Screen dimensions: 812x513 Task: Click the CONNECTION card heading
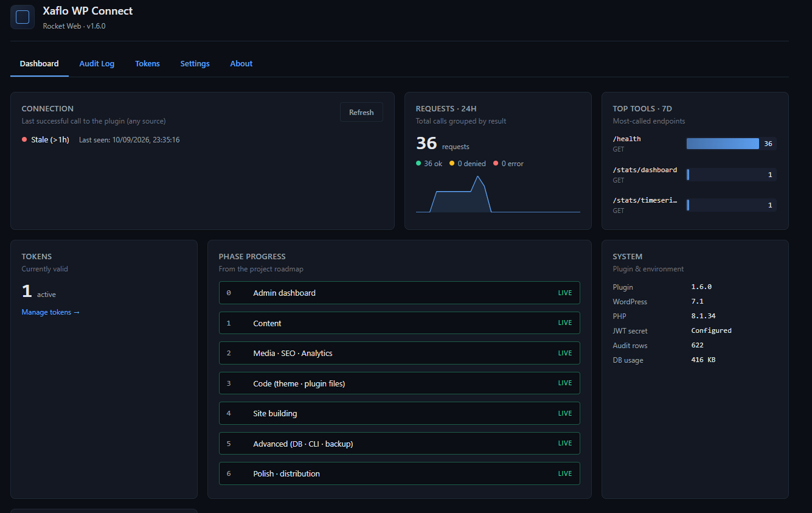(47, 109)
